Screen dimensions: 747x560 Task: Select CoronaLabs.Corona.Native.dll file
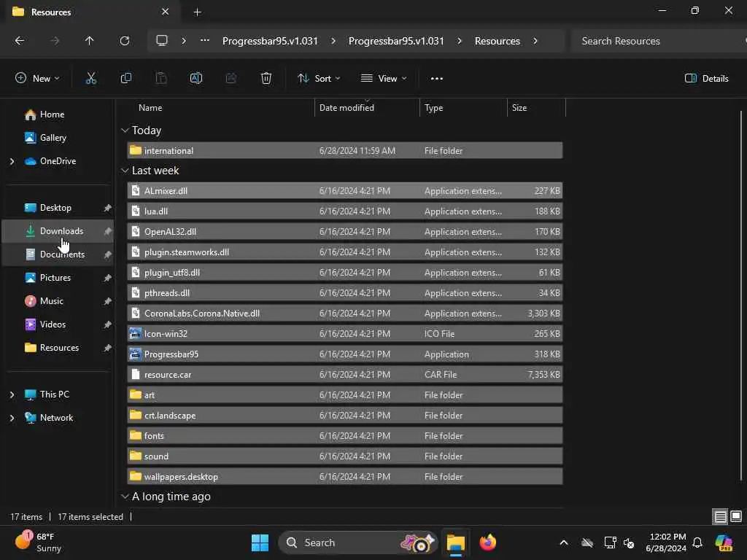pos(345,314)
